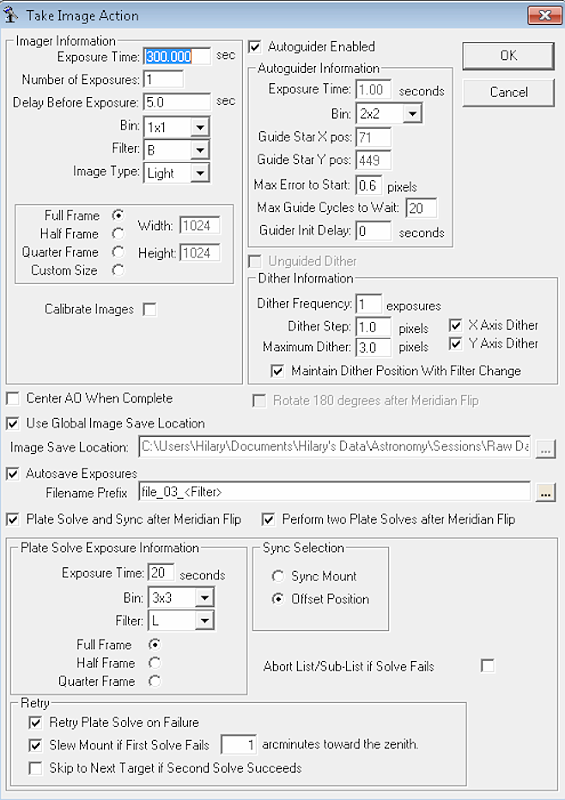Click Dither Step field
565x800 pixels.
(x=374, y=327)
